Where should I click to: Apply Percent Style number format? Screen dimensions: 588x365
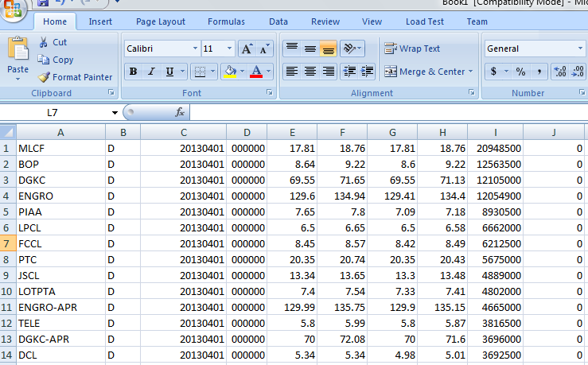click(x=520, y=72)
